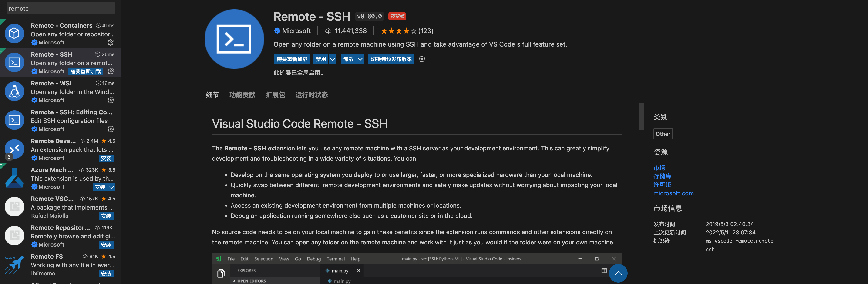Open the Remote - WSL gear settings
The height and width of the screenshot is (284, 868).
click(111, 100)
